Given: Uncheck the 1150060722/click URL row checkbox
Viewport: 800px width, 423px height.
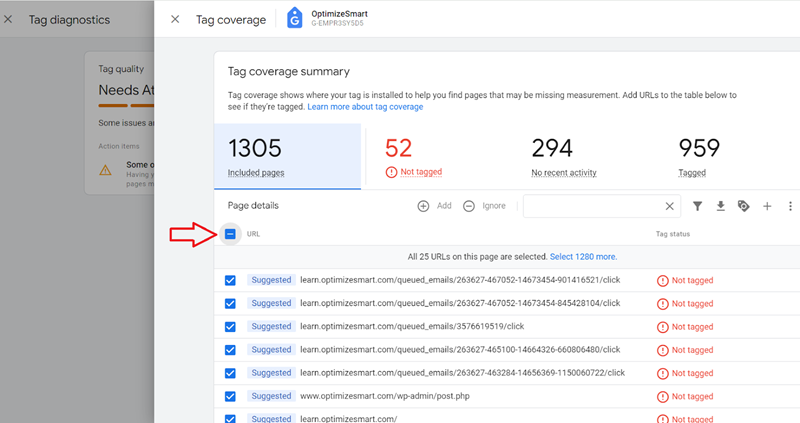Looking at the screenshot, I should click(x=230, y=374).
